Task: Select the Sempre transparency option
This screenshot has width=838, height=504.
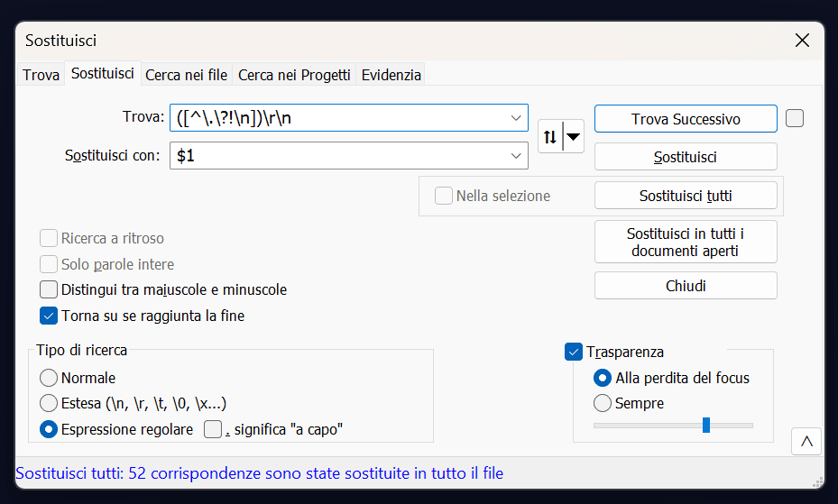Action: (603, 403)
